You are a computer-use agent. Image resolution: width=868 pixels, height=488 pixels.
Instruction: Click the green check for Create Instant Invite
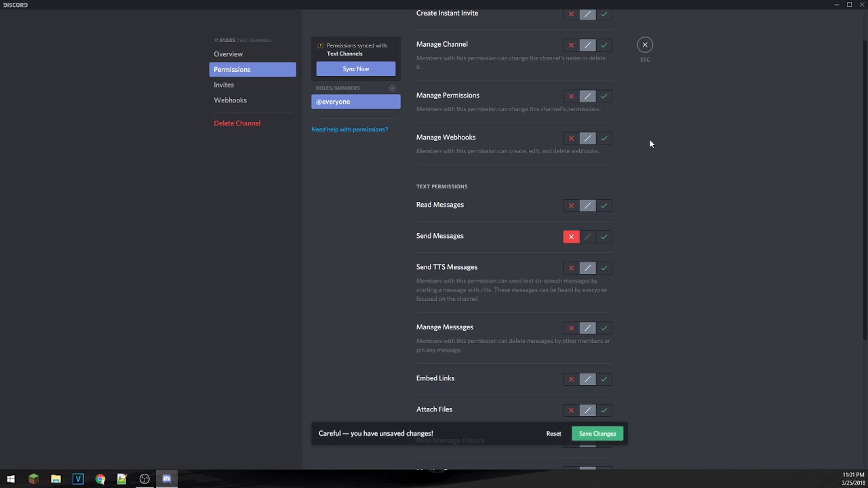604,14
